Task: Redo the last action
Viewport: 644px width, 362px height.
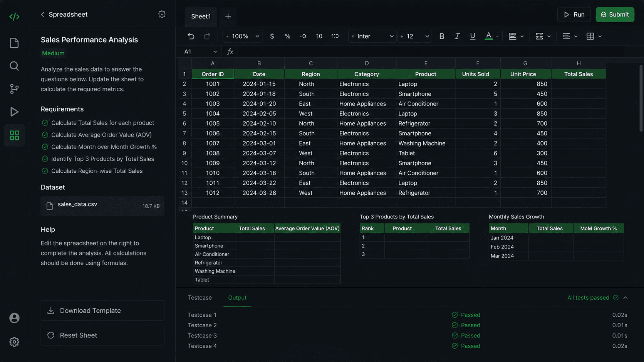Action: pyautogui.click(x=207, y=36)
